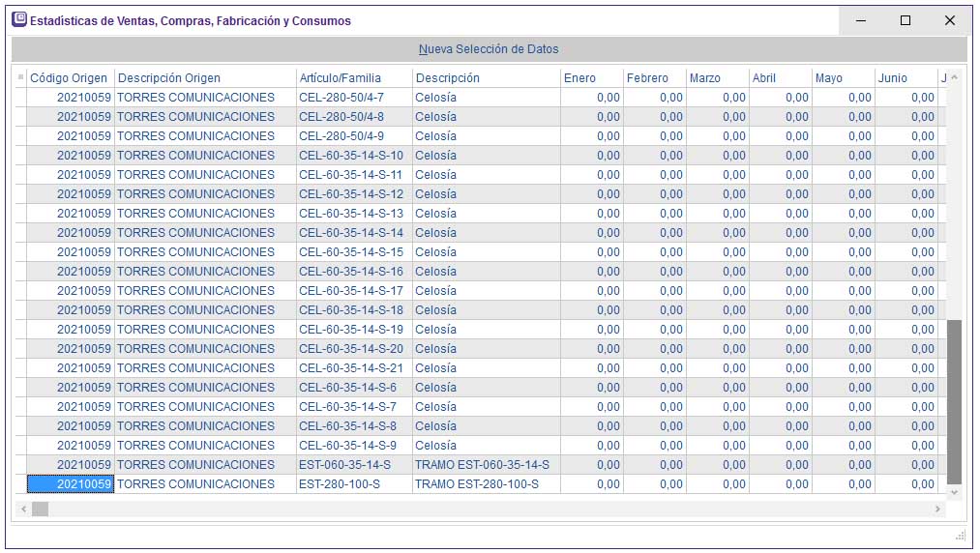Select TRAMO EST-060-35-14-S description cell

(x=486, y=465)
